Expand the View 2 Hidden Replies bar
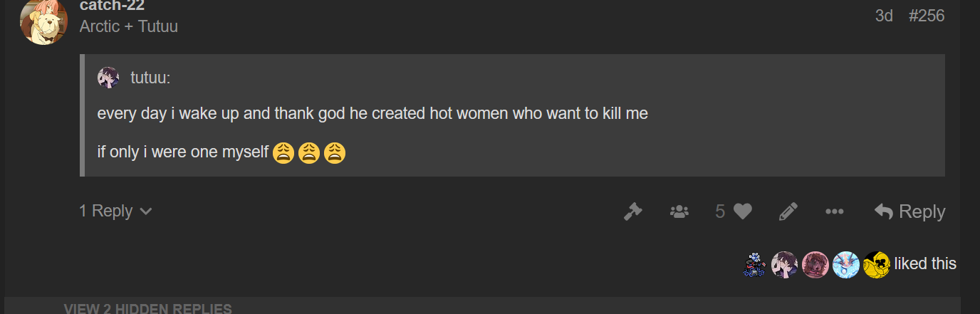Viewport: 980px width, 314px height. (x=147, y=308)
